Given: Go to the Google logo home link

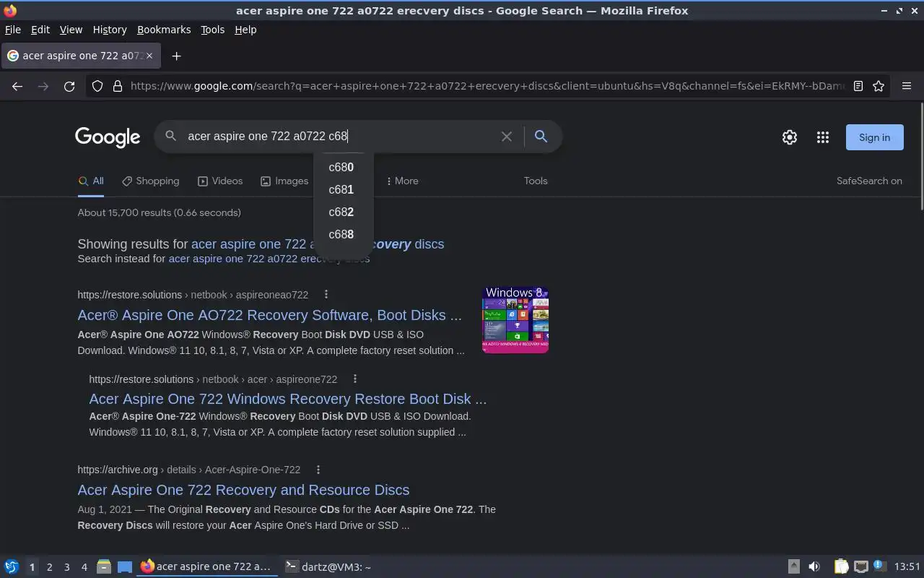Looking at the screenshot, I should click(x=108, y=137).
